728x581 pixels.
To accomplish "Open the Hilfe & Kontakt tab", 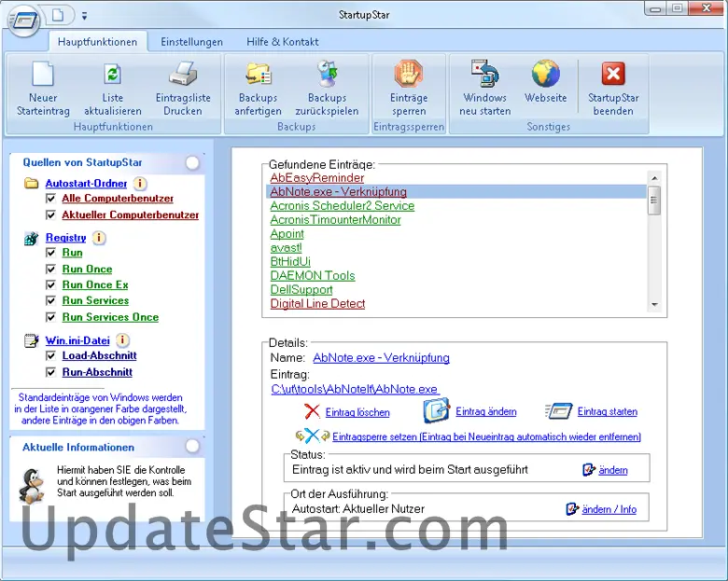I will [282, 42].
